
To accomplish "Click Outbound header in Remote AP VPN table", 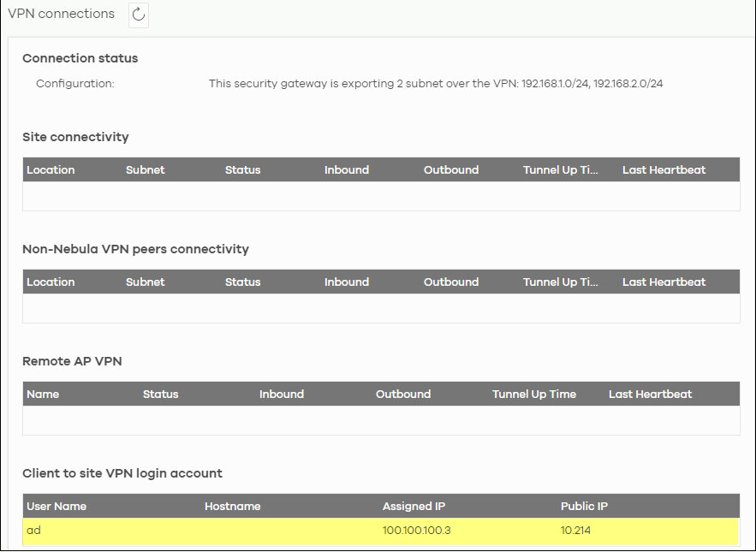I will (403, 394).
